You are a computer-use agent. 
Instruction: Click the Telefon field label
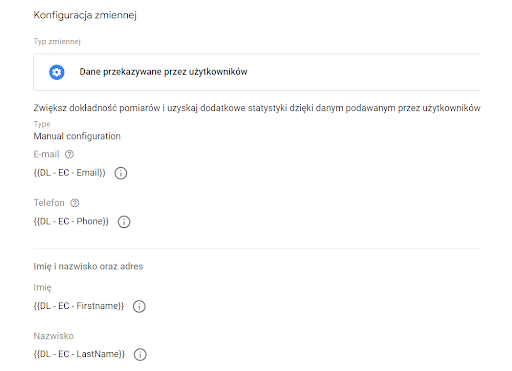[49, 203]
